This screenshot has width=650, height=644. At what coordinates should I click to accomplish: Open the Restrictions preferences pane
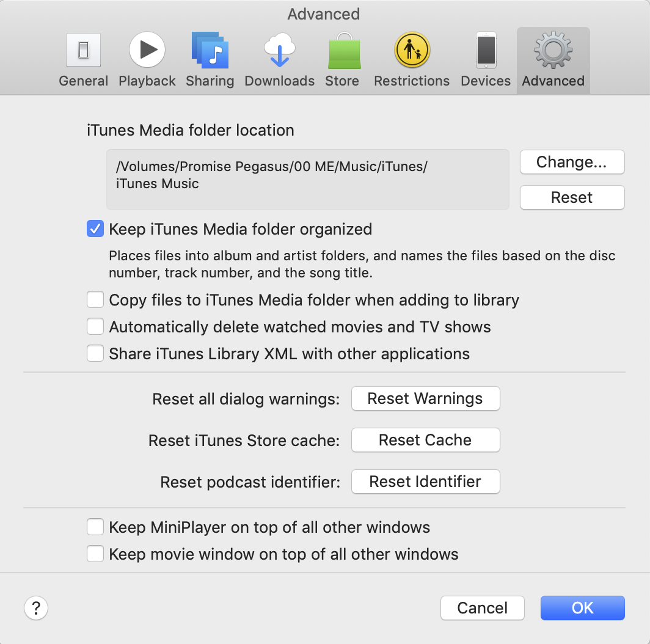coord(412,60)
